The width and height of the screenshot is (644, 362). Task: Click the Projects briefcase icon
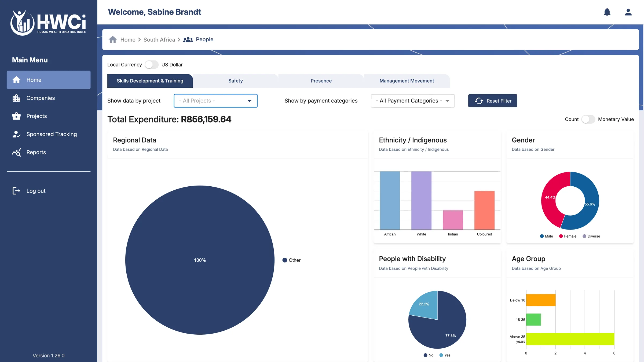[16, 116]
